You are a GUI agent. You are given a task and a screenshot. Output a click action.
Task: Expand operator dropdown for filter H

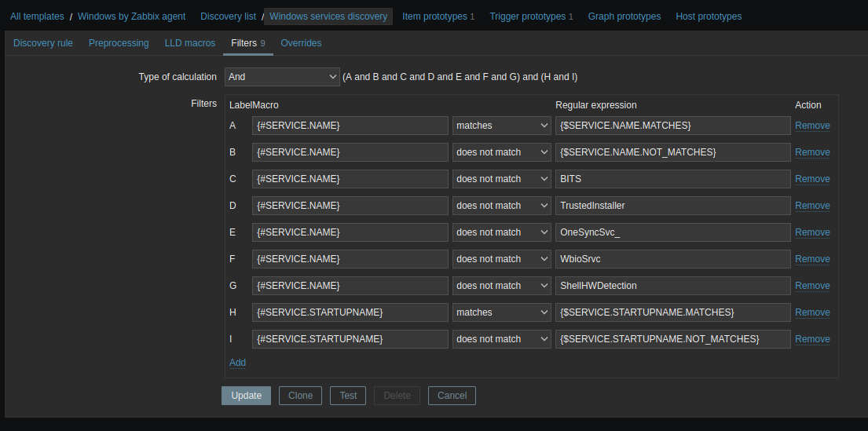point(501,312)
